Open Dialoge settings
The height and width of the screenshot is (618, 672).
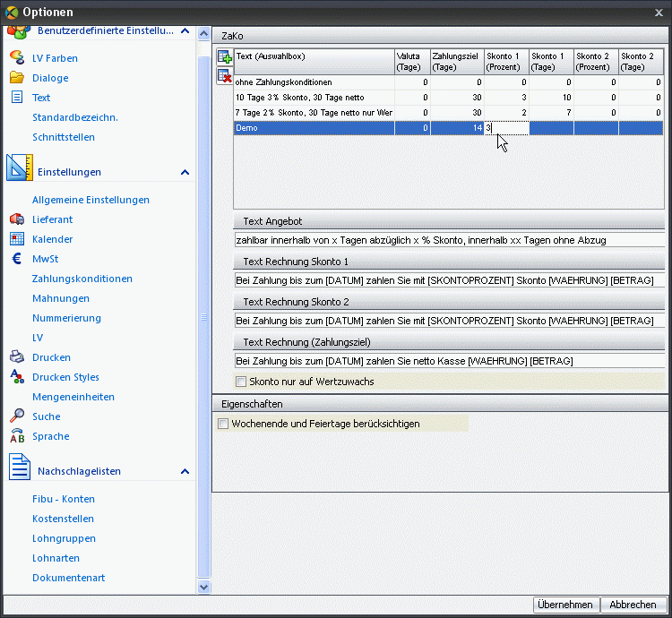(x=50, y=78)
